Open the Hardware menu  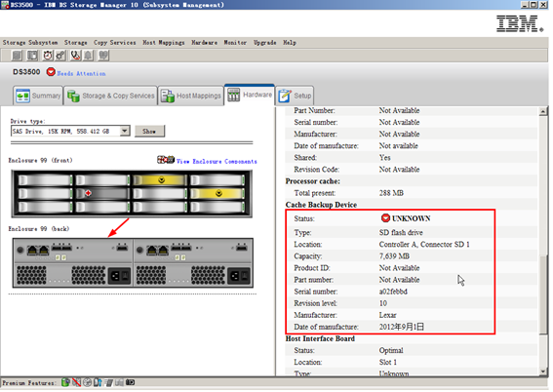tap(205, 43)
